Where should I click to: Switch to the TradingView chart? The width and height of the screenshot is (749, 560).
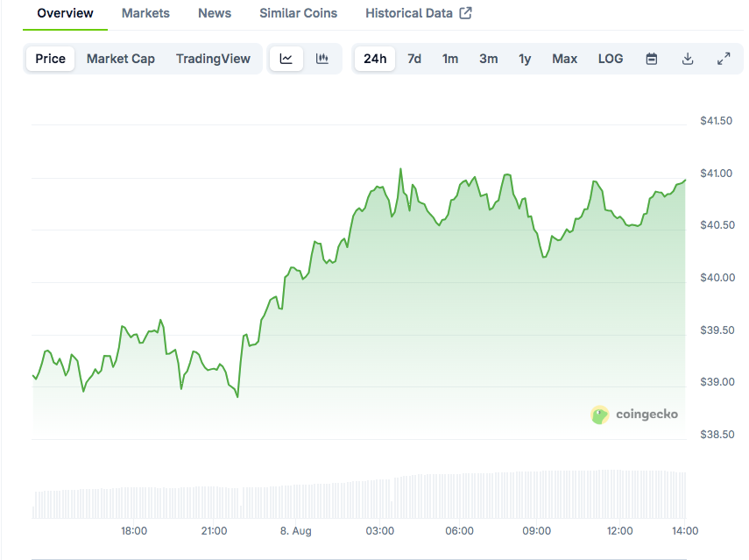point(213,59)
